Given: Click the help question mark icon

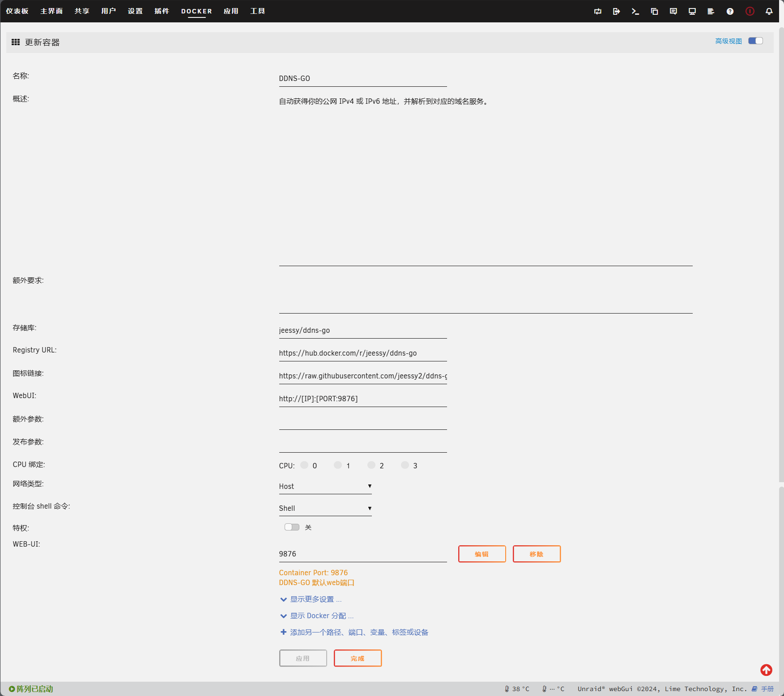Looking at the screenshot, I should pos(730,11).
